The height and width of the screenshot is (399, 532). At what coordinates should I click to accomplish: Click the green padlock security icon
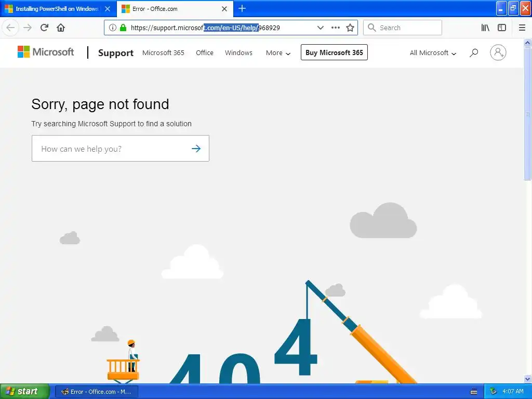(x=123, y=28)
